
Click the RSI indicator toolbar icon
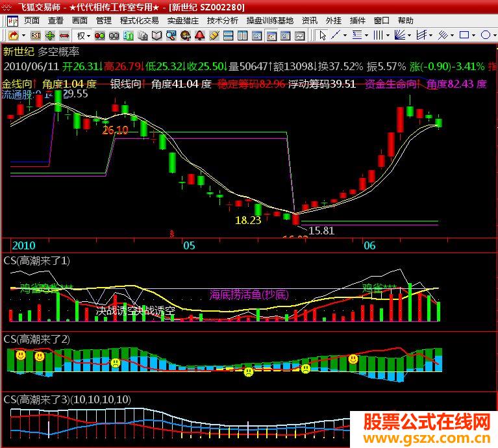(x=36, y=35)
